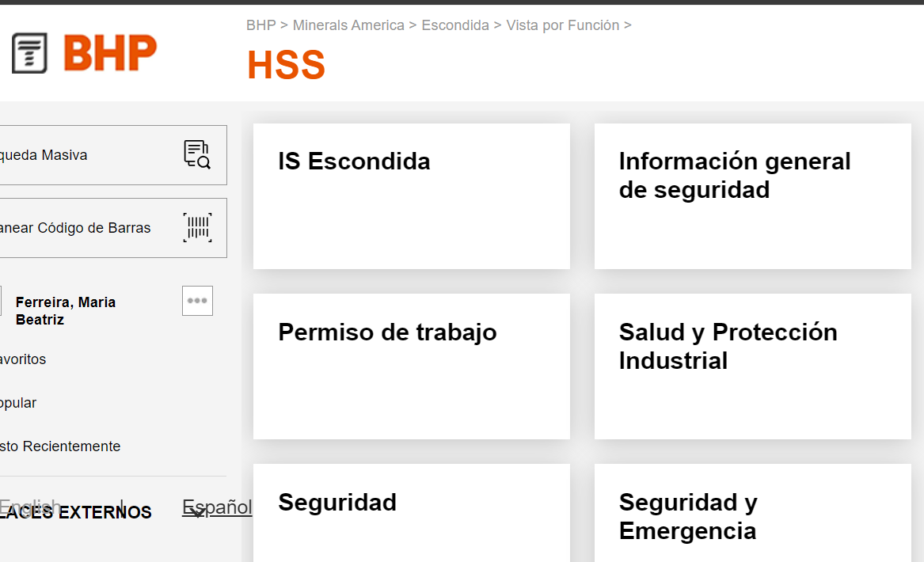Select Favoritos in the sidebar
Viewport: 924px width, 562px height.
23,359
